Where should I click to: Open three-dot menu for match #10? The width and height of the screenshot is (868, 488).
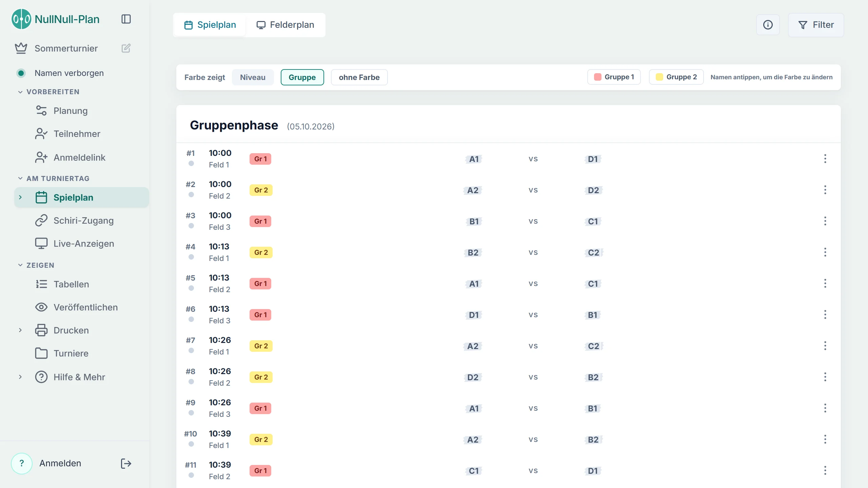click(x=825, y=439)
